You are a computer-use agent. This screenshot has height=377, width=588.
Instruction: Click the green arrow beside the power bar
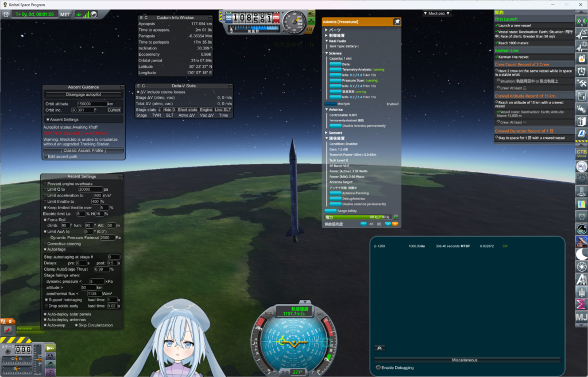pos(396,217)
